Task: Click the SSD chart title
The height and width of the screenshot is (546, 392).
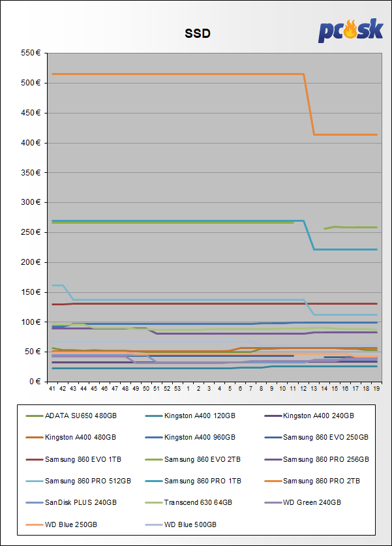Action: [198, 33]
